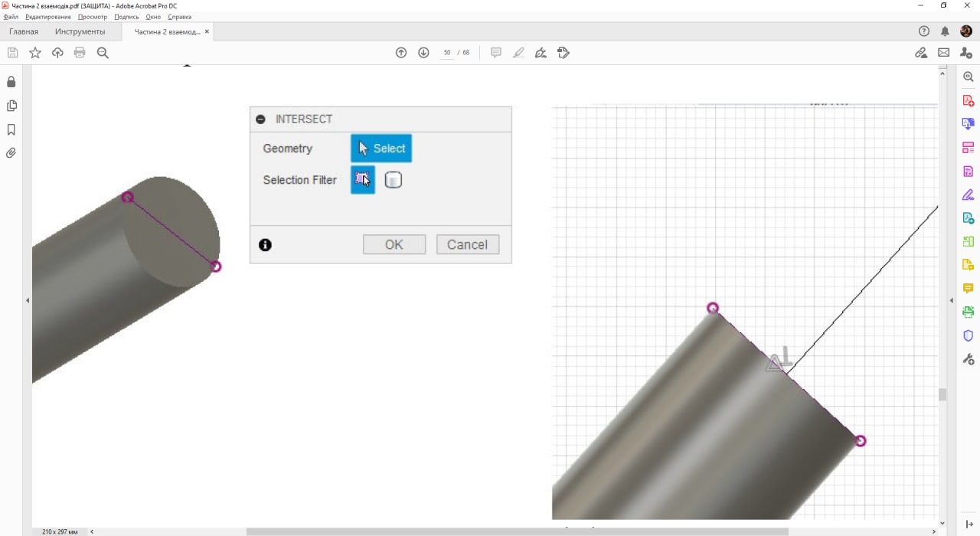Open the yellow Comment tool
The height and width of the screenshot is (536, 980).
click(x=969, y=289)
